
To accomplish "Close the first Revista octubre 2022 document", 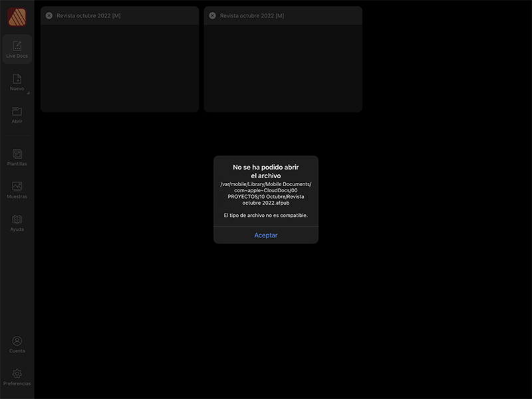I will (x=49, y=15).
